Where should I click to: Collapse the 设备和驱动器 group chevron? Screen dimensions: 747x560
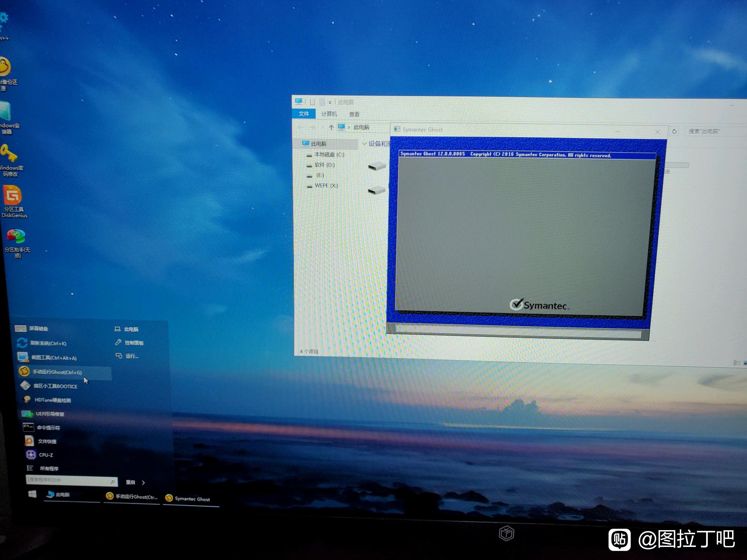[364, 144]
